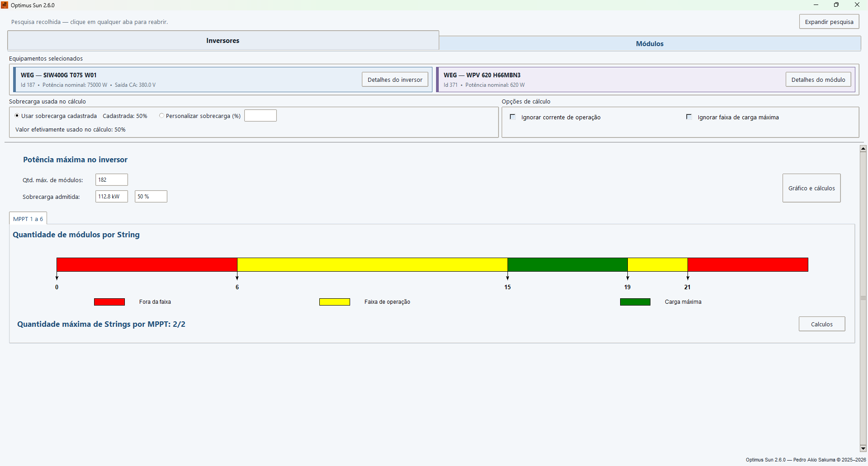Enable 'Ignorar faixa de carga máxima' checkbox
The height and width of the screenshot is (466, 868).
click(689, 117)
